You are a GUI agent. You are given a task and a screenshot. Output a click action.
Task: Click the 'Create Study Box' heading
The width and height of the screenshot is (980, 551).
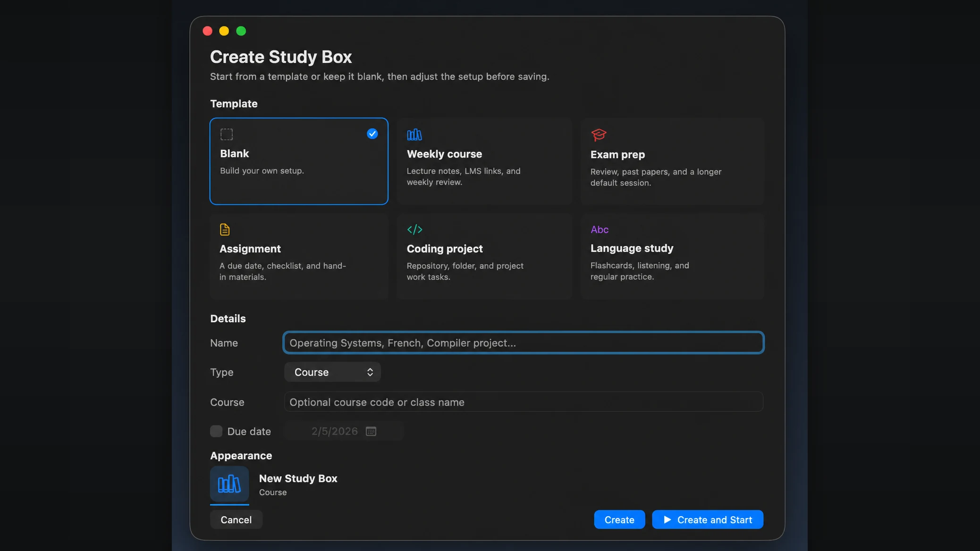[281, 57]
